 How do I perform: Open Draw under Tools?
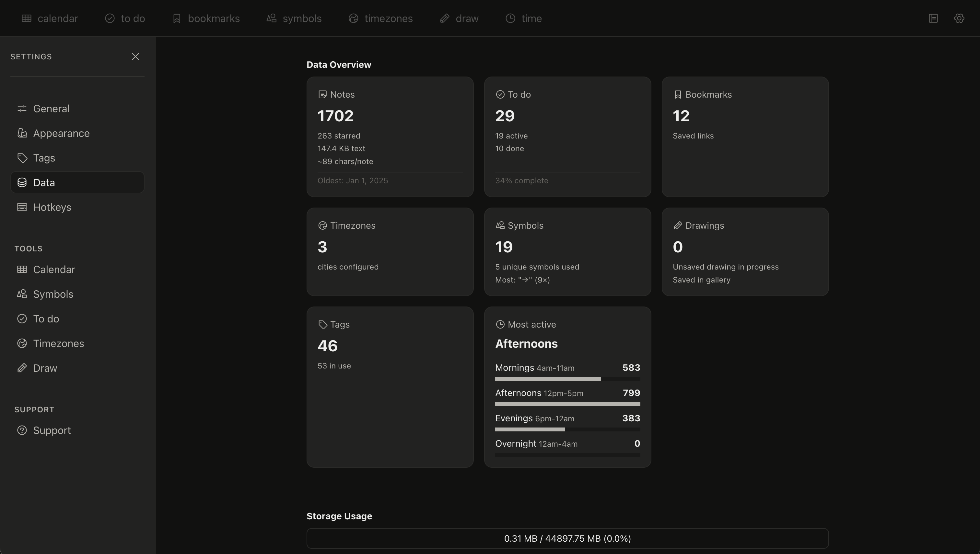[x=77, y=368]
